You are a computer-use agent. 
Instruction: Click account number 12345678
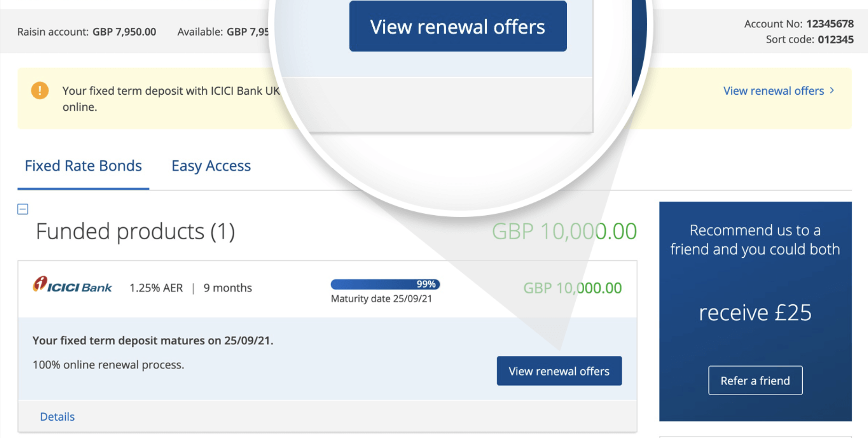[830, 24]
